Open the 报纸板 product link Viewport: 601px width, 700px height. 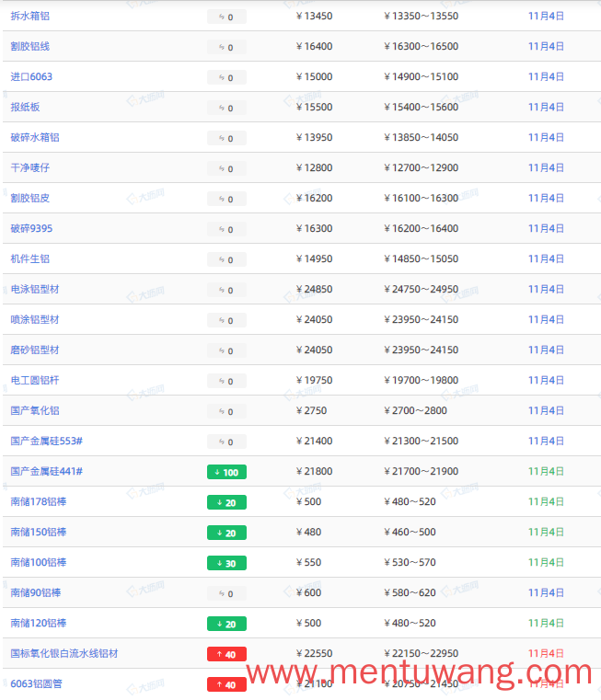[x=25, y=107]
